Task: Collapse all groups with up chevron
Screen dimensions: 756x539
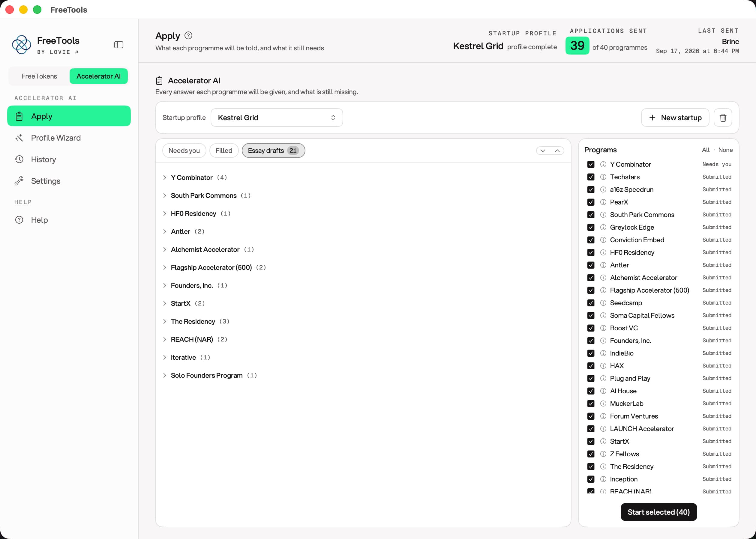Action: 557,151
